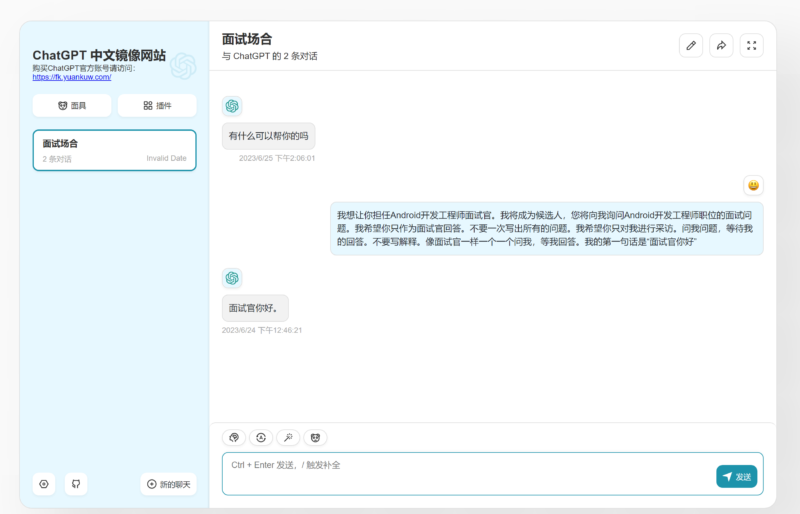Open the GitHub icon link

(x=76, y=484)
